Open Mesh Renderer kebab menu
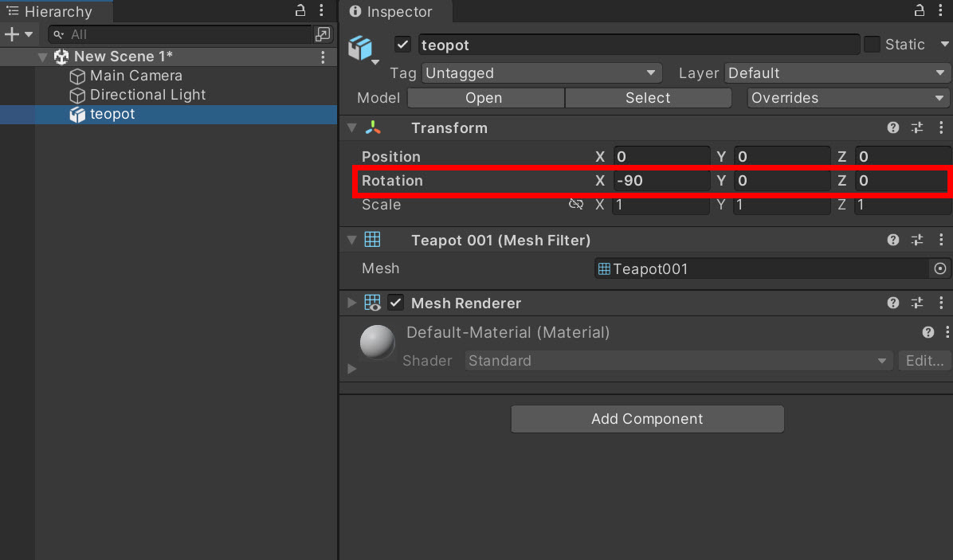 (941, 303)
